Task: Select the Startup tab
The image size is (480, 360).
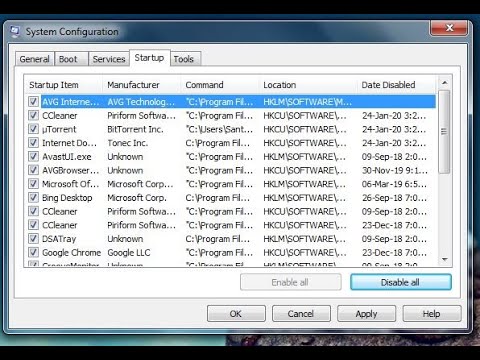Action: click(x=149, y=58)
